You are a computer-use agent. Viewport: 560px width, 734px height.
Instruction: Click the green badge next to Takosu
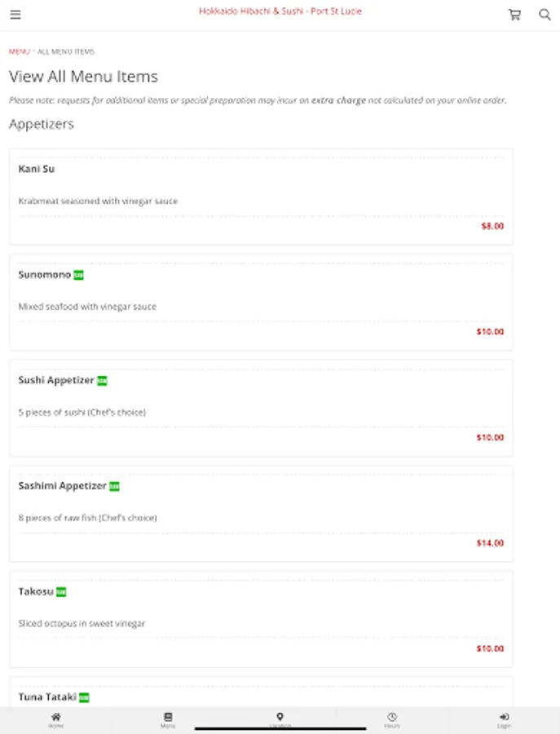(x=61, y=592)
